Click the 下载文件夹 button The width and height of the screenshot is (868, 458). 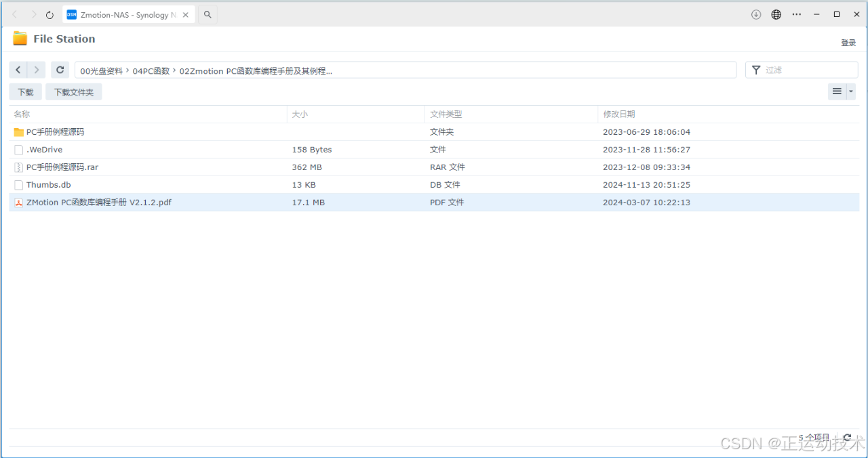point(74,92)
